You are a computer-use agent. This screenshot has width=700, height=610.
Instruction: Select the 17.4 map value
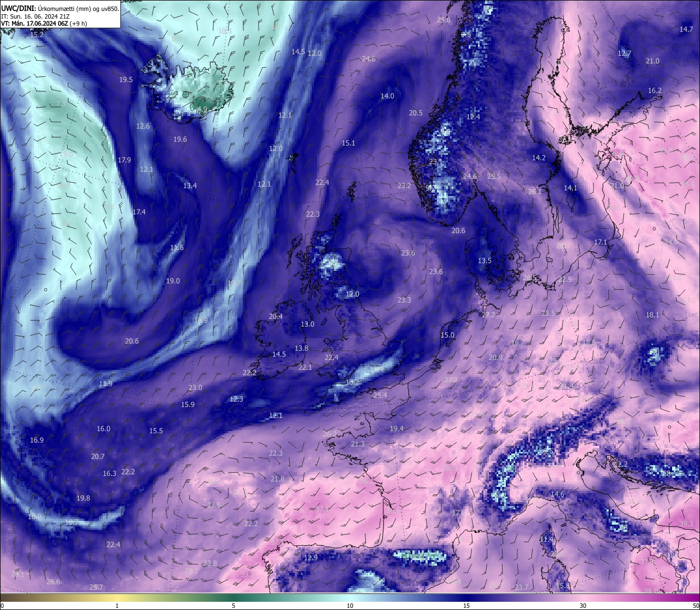point(139,212)
